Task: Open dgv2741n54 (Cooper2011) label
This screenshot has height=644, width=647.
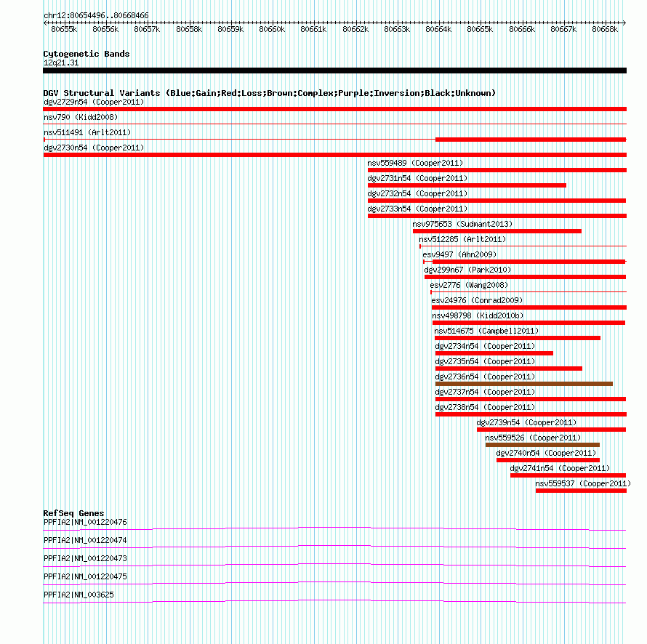Action: (560, 468)
